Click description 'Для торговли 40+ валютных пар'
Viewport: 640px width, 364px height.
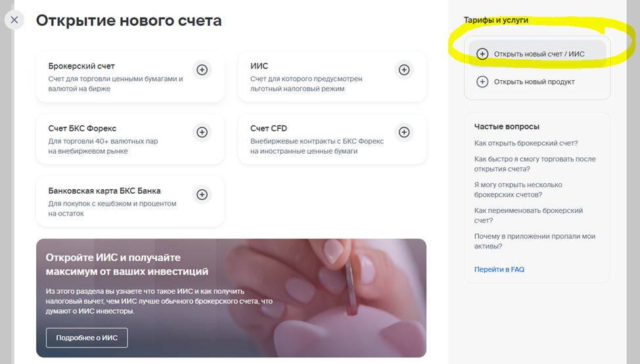pos(103,146)
